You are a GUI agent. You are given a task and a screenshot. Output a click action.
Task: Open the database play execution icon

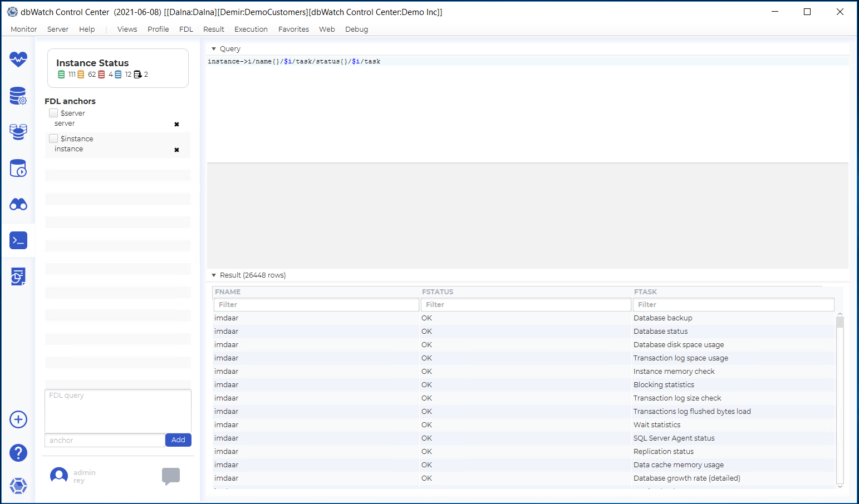(x=18, y=168)
